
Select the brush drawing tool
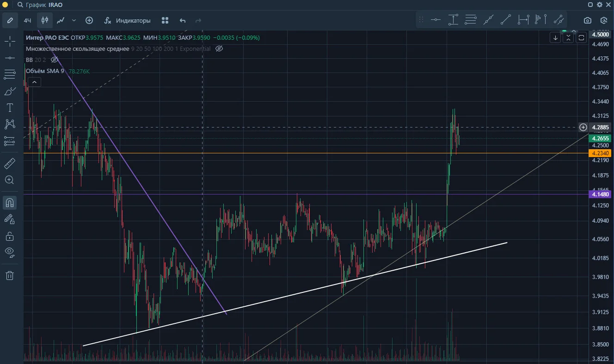point(9,91)
